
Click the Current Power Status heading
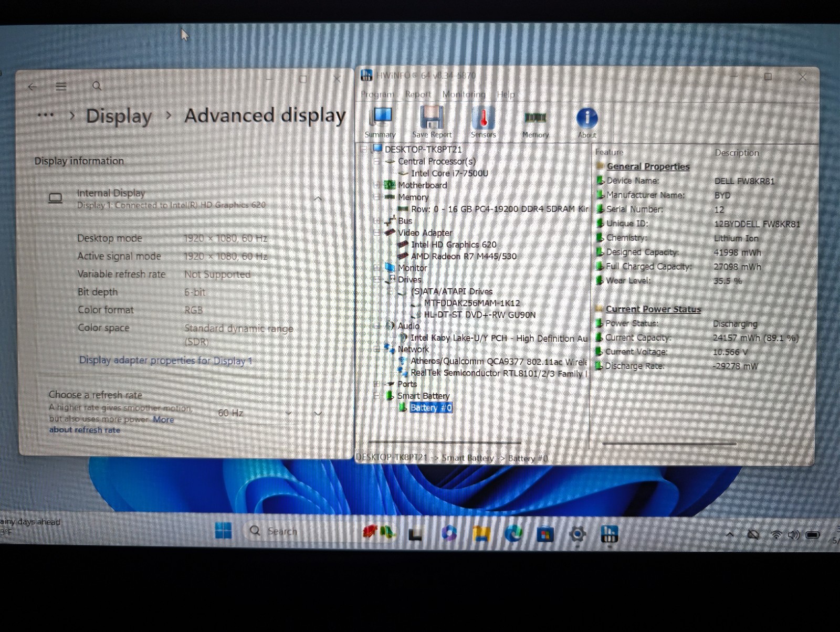pyautogui.click(x=653, y=309)
